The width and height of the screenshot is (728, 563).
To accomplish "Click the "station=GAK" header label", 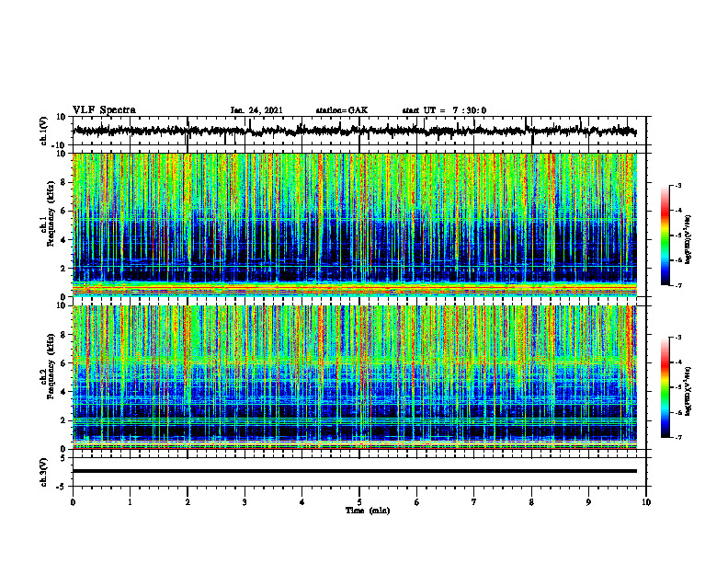I will click(x=342, y=110).
